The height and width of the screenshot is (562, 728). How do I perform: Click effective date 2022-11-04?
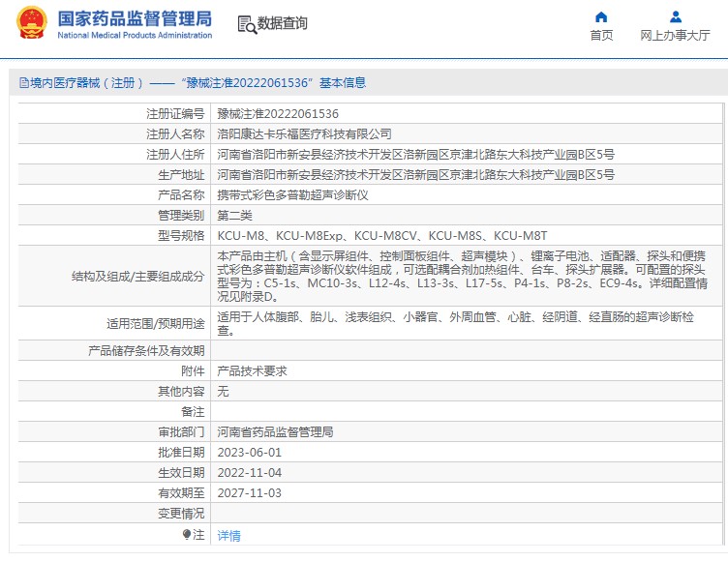click(x=250, y=473)
